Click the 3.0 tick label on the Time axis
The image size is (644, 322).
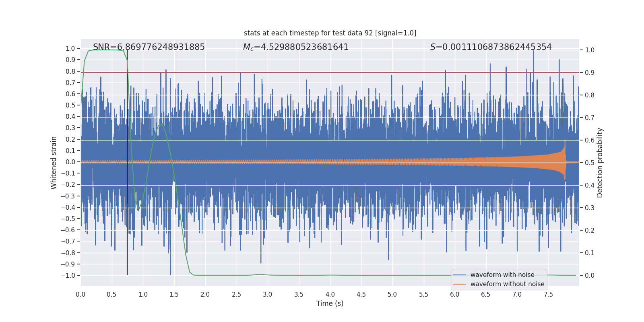[268, 294]
